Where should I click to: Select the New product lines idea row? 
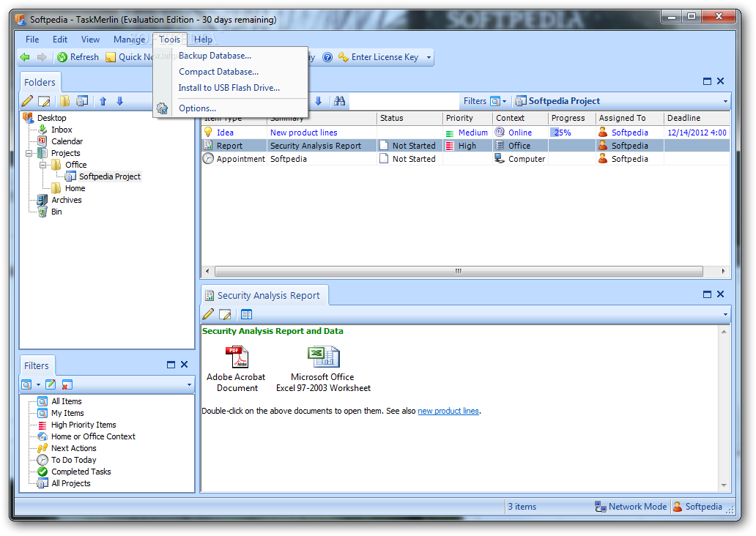click(464, 133)
